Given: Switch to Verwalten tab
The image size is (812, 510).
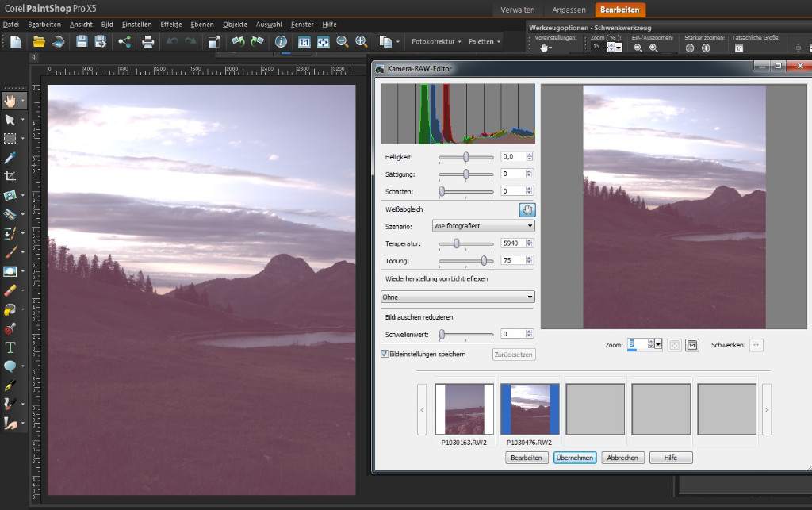Looking at the screenshot, I should (517, 10).
